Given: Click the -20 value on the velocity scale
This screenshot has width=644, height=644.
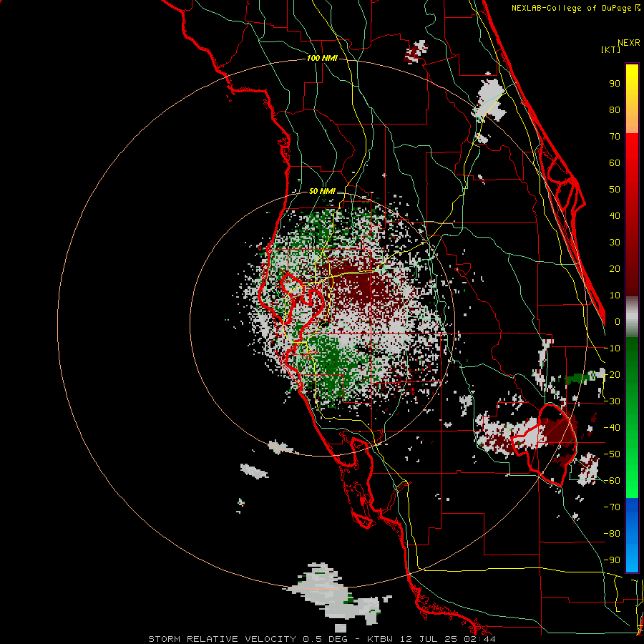Looking at the screenshot, I should click(x=612, y=375).
